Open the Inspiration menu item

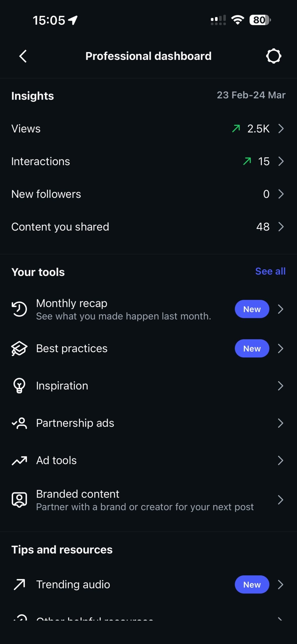(x=62, y=386)
